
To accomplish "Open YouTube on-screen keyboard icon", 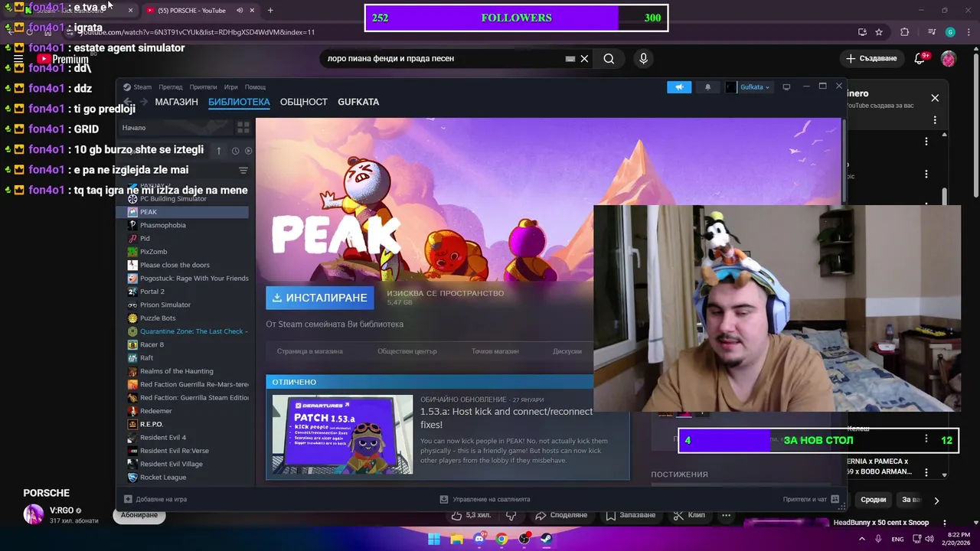I will (570, 59).
